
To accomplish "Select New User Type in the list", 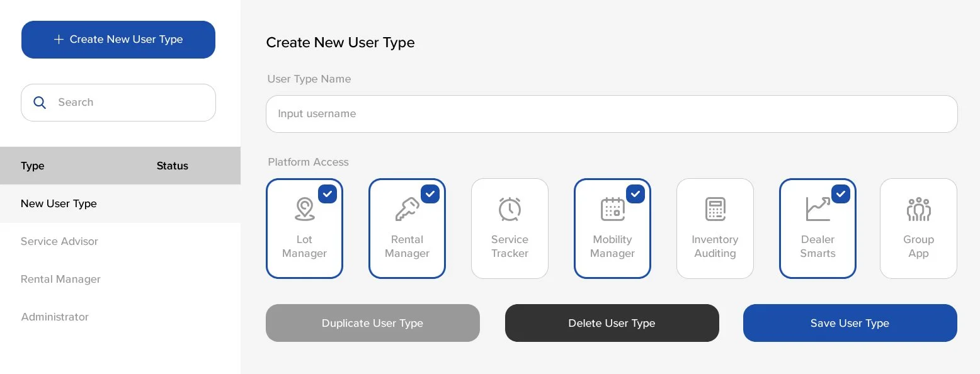I will coord(120,203).
